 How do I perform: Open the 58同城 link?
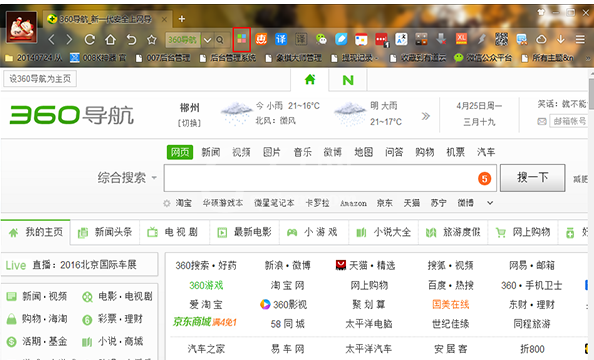287,324
